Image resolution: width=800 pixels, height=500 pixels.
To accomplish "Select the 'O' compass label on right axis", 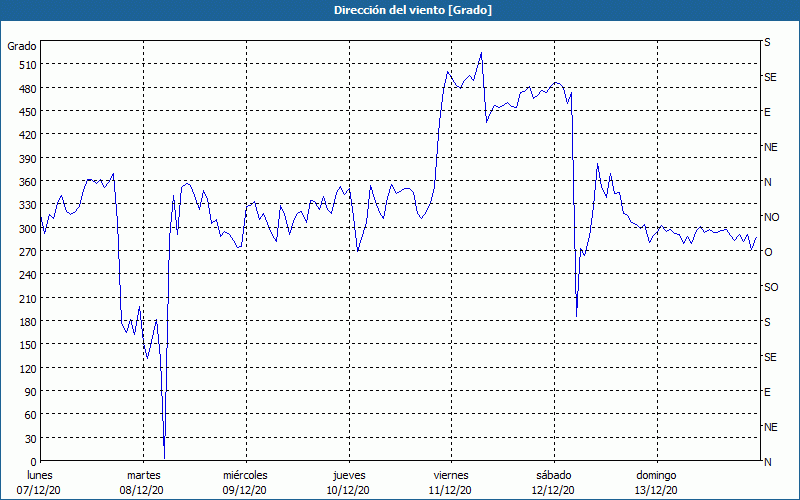I will click(768, 252).
